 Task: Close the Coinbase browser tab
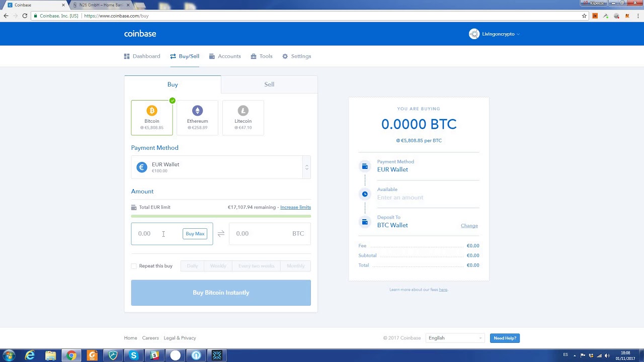63,5
